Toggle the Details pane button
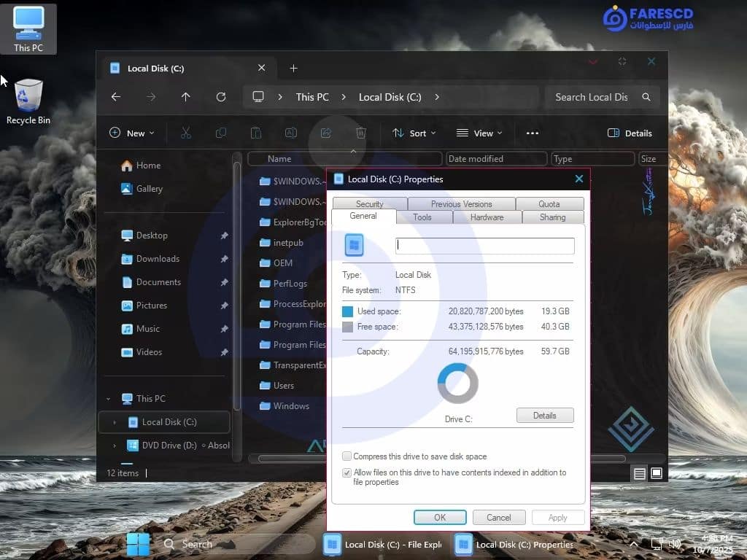This screenshot has width=747, height=560. click(630, 133)
